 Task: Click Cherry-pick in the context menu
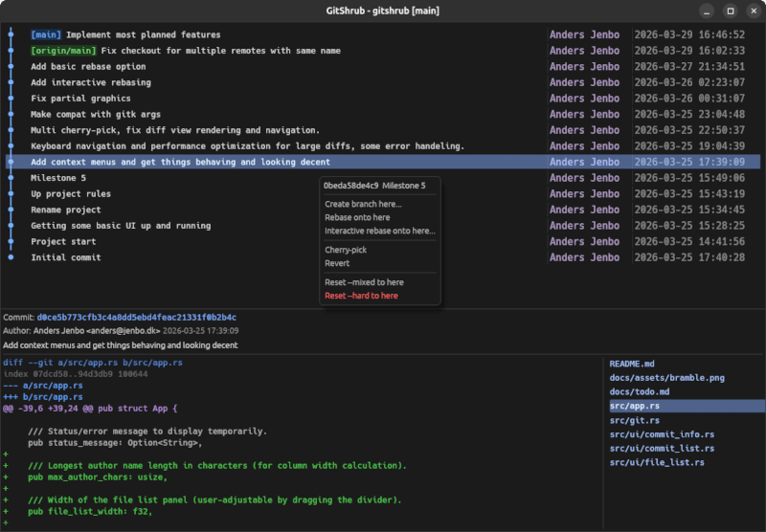point(346,250)
